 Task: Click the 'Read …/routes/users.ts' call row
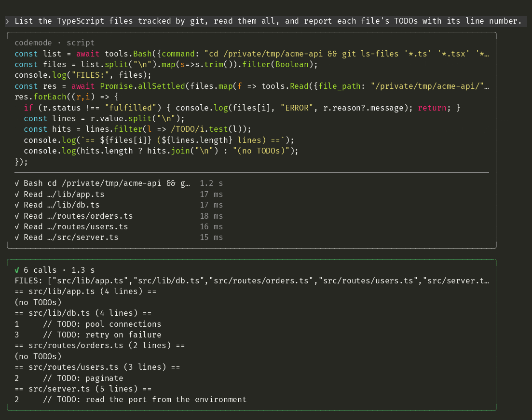click(119, 227)
